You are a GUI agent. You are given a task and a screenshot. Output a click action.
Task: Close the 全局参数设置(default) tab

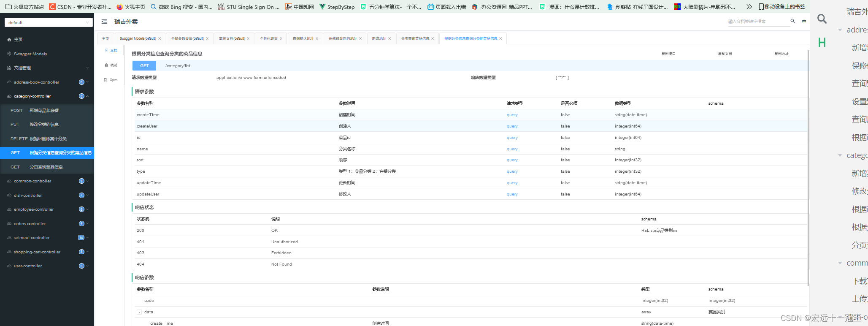tap(207, 39)
